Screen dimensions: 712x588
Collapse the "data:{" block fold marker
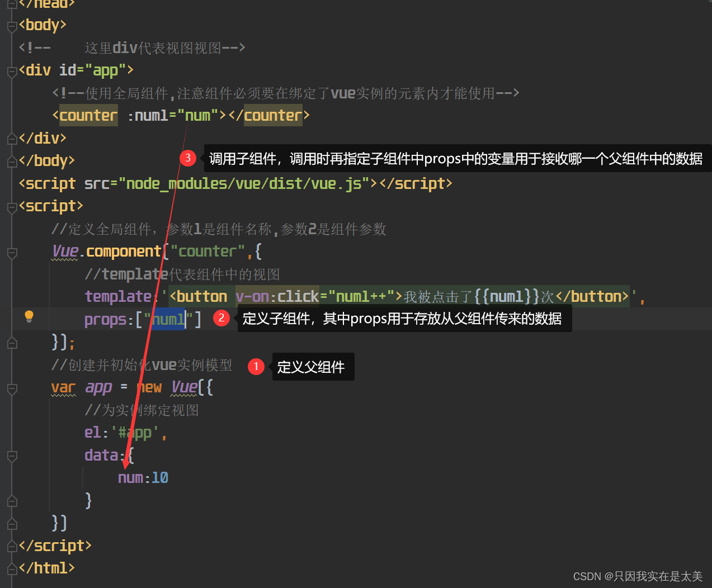(x=12, y=456)
